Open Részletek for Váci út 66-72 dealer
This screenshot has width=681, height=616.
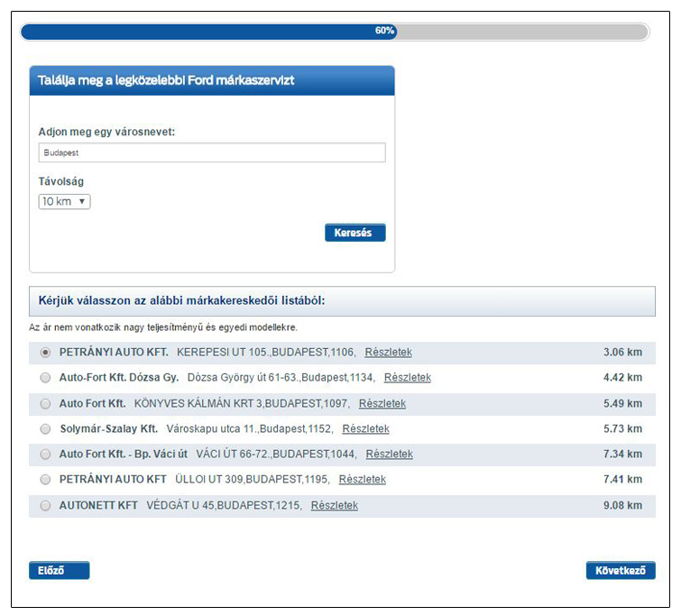[x=389, y=454]
